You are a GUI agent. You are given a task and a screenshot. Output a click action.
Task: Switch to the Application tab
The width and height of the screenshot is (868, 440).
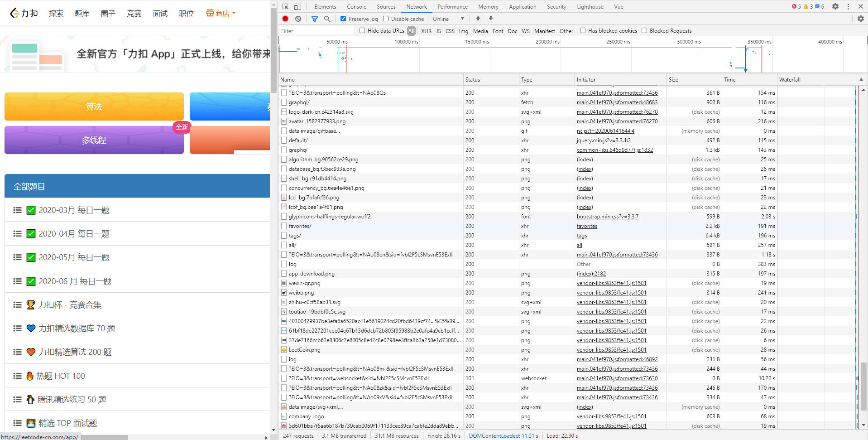pos(523,6)
